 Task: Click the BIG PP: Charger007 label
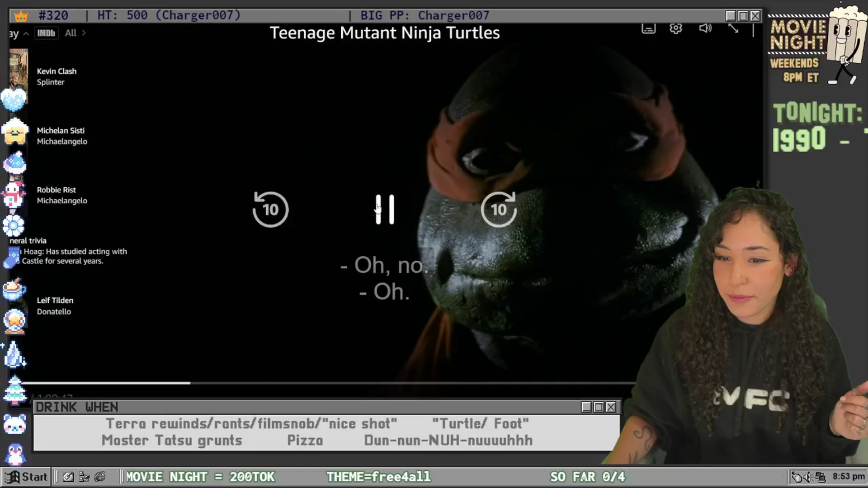click(x=425, y=15)
